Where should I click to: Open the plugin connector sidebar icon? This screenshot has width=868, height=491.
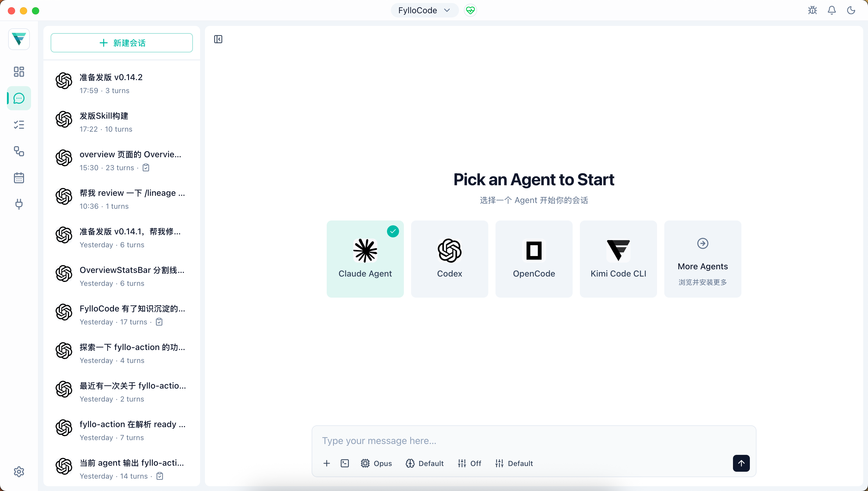click(x=19, y=204)
